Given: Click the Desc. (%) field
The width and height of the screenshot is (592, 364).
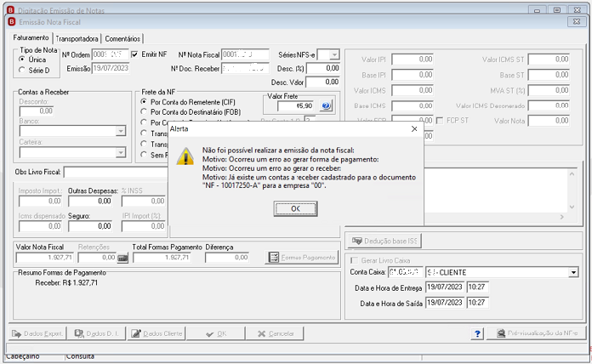Looking at the screenshot, I should [x=323, y=68].
